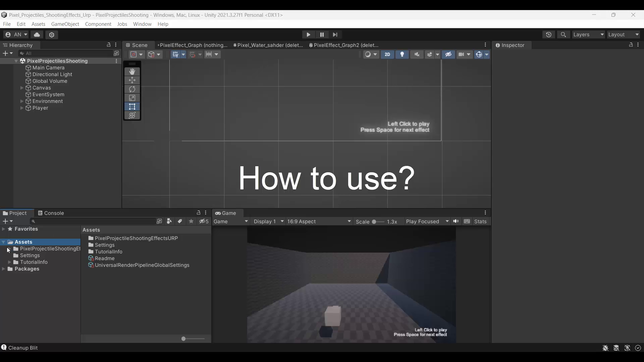
Task: Toggle Gizmos visibility in Scene
Action: pos(479,54)
